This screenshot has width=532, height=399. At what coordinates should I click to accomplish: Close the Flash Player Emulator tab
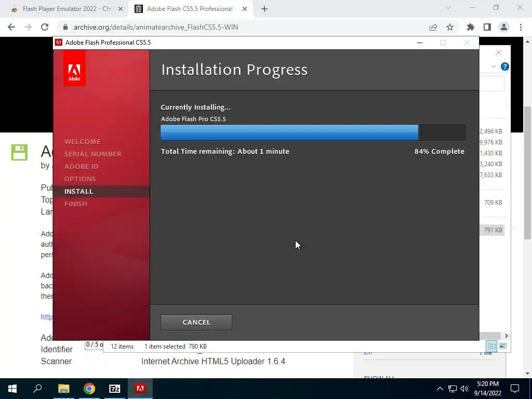[x=120, y=9]
